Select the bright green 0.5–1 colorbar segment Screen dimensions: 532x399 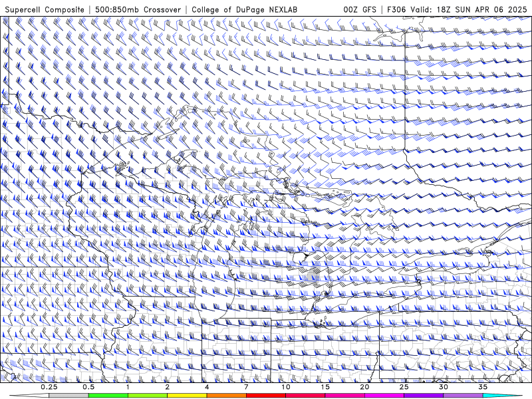108,396
